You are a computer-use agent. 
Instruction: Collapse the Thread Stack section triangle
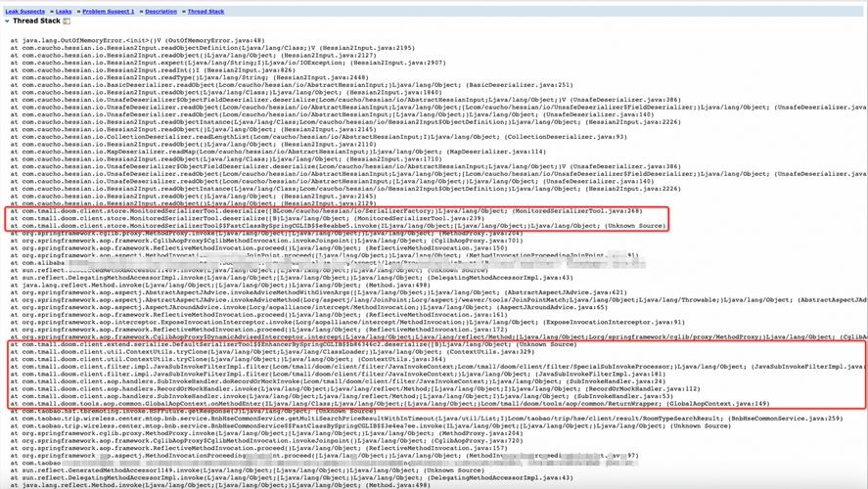(6, 21)
